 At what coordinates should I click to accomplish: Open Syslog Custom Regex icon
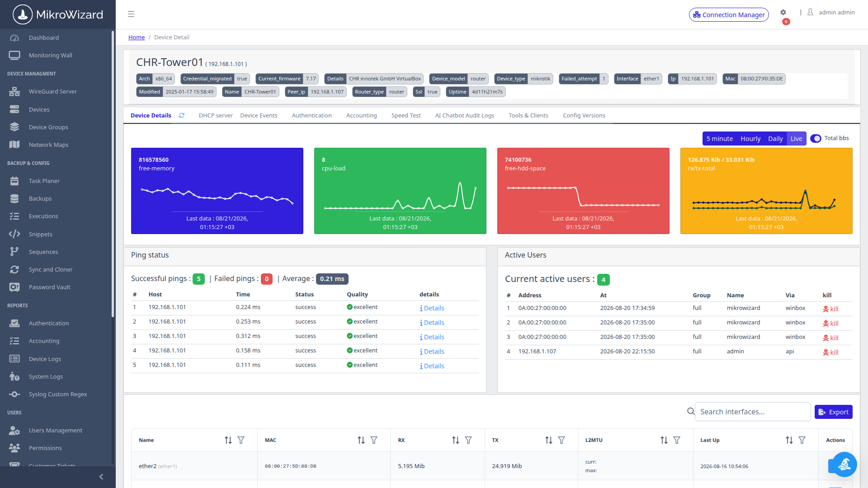14,394
